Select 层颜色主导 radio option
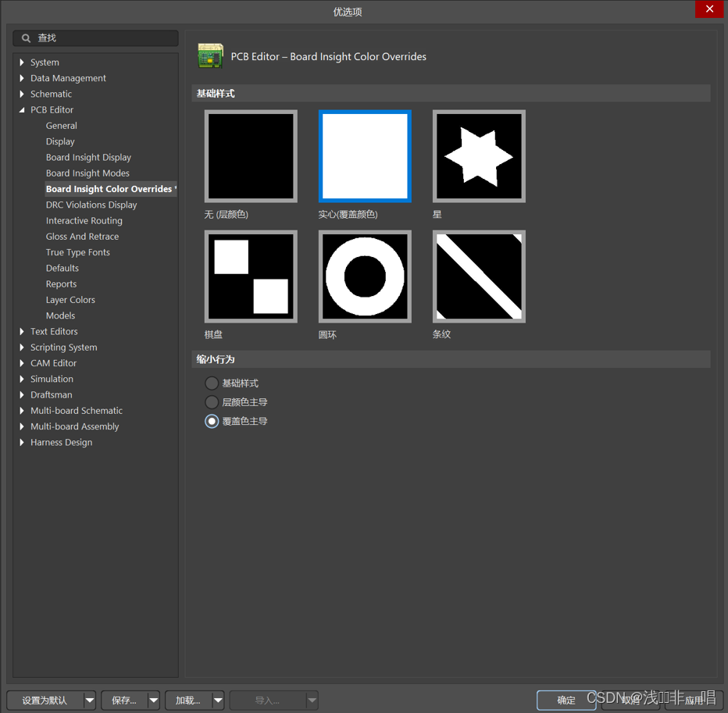 (x=212, y=402)
